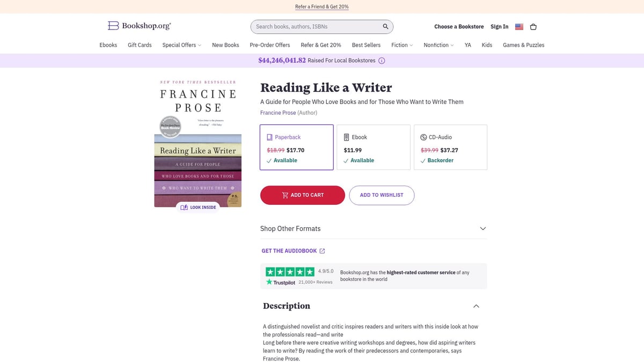
Task: Open the Best Sellers menu item
Action: [x=366, y=45]
